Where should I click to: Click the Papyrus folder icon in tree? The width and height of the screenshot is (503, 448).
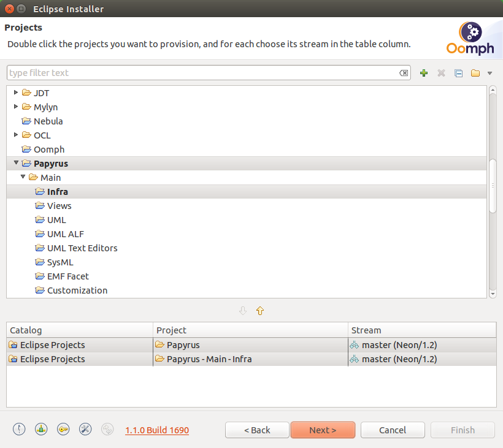click(x=26, y=163)
